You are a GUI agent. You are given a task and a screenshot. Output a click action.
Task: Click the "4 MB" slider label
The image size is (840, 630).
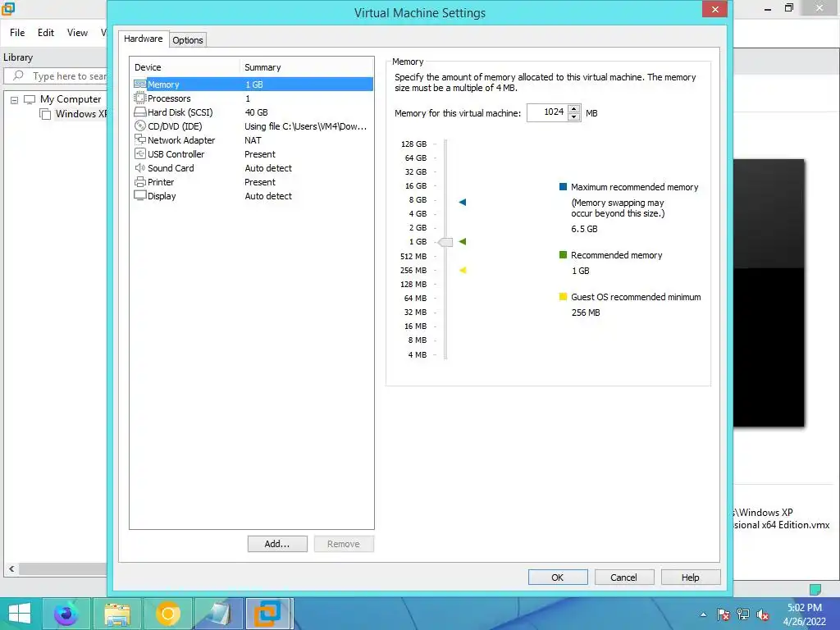[x=418, y=354]
